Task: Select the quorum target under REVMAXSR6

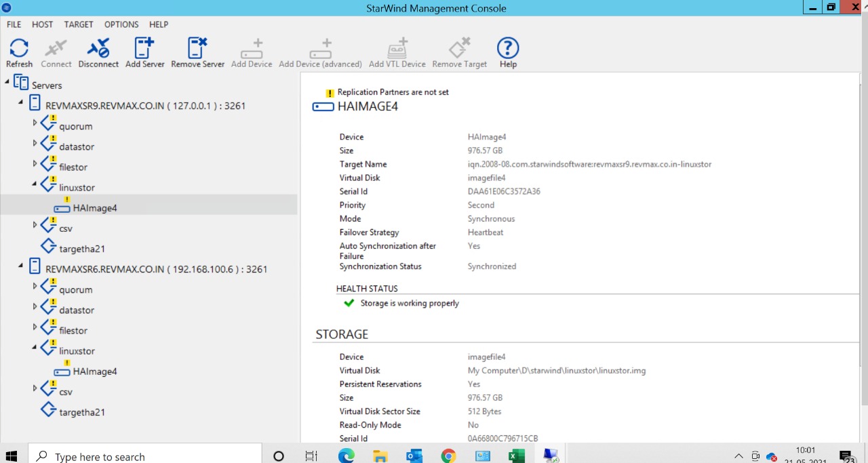Action: click(x=75, y=289)
